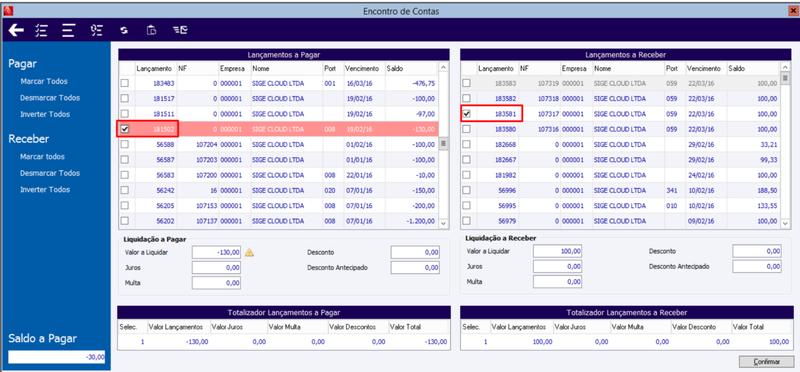
Task: Click Vencimento column header in Lançamentos a Pagar
Action: [364, 68]
